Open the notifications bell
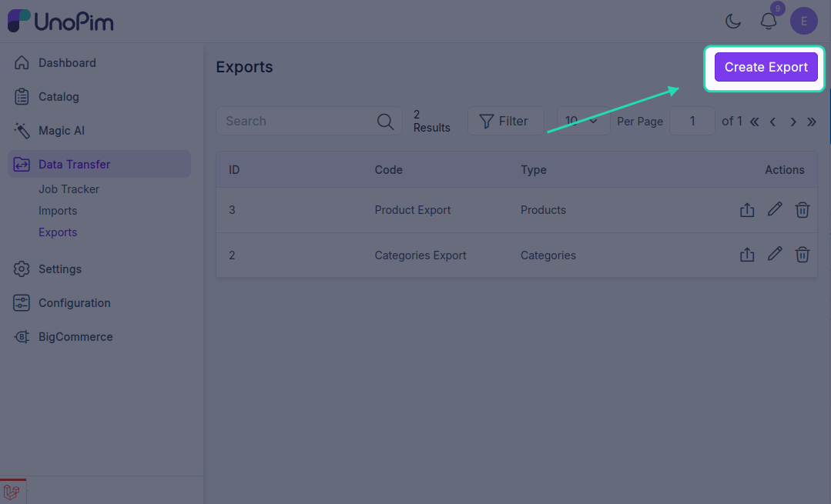The image size is (831, 504). [x=769, y=22]
